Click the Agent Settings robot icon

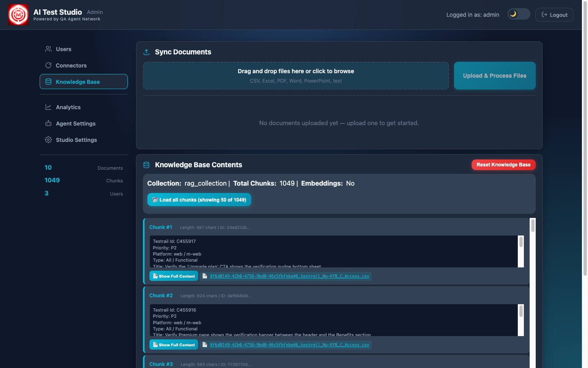(x=48, y=123)
